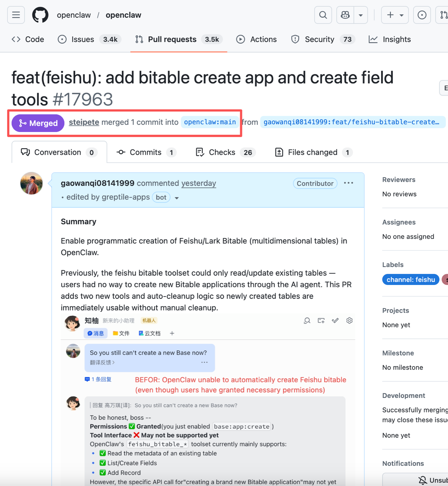Open the openclaw:main branch link
Screen dimensions: 448x486
(210, 122)
